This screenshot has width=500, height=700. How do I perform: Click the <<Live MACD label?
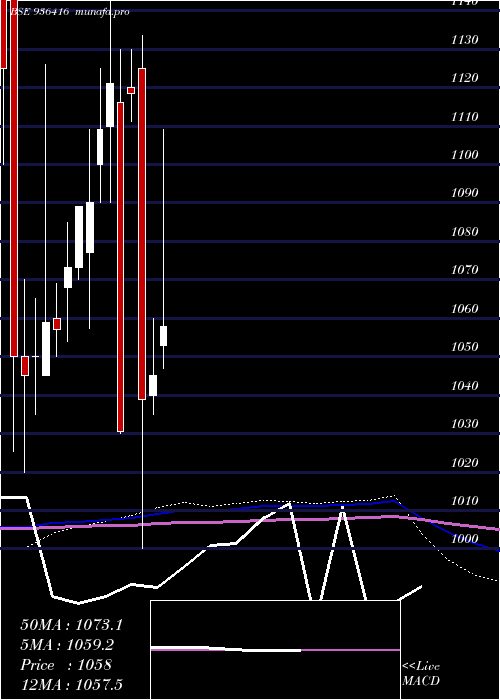click(421, 674)
